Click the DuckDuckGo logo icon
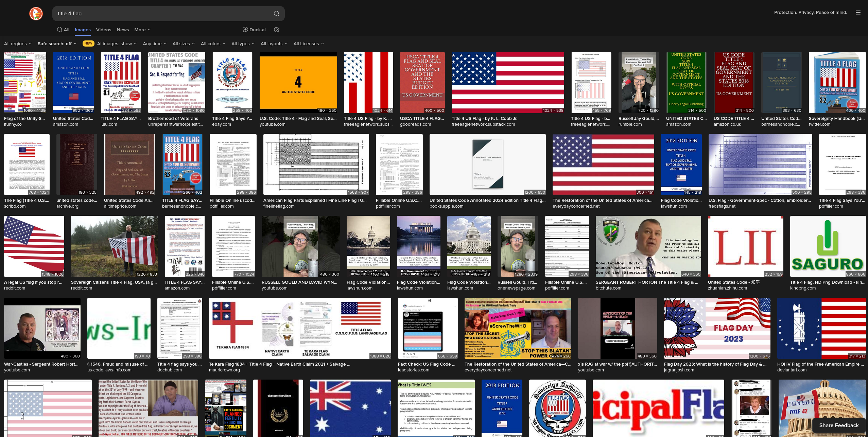 click(36, 14)
